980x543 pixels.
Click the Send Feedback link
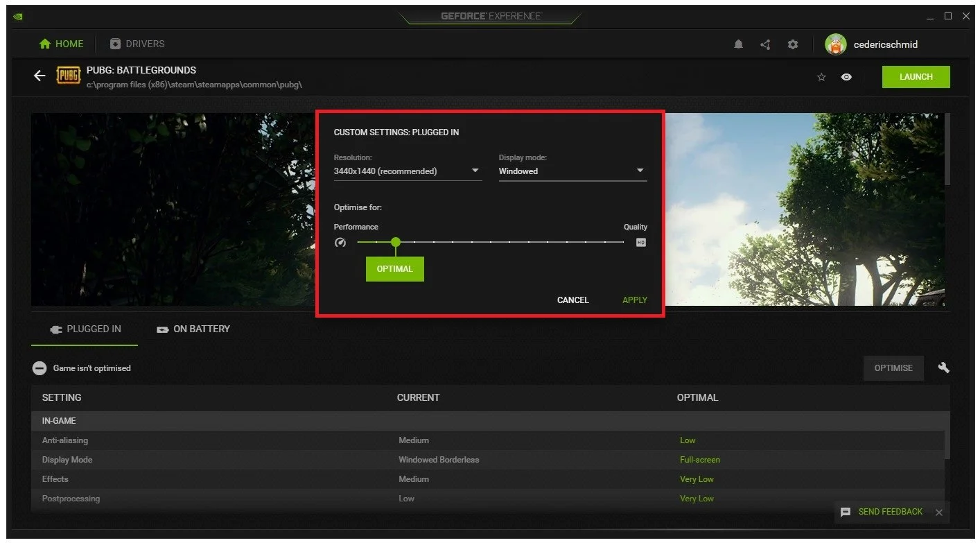(891, 512)
